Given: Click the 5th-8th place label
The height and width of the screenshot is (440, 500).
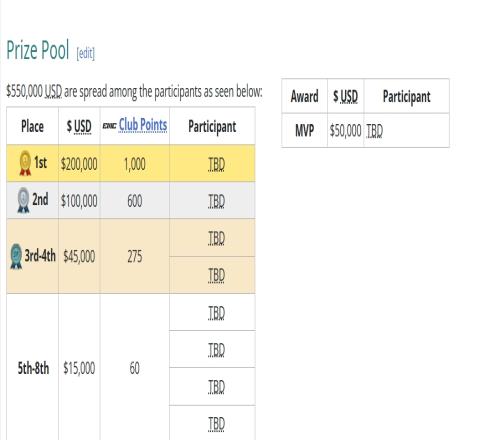Looking at the screenshot, I should (x=33, y=368).
